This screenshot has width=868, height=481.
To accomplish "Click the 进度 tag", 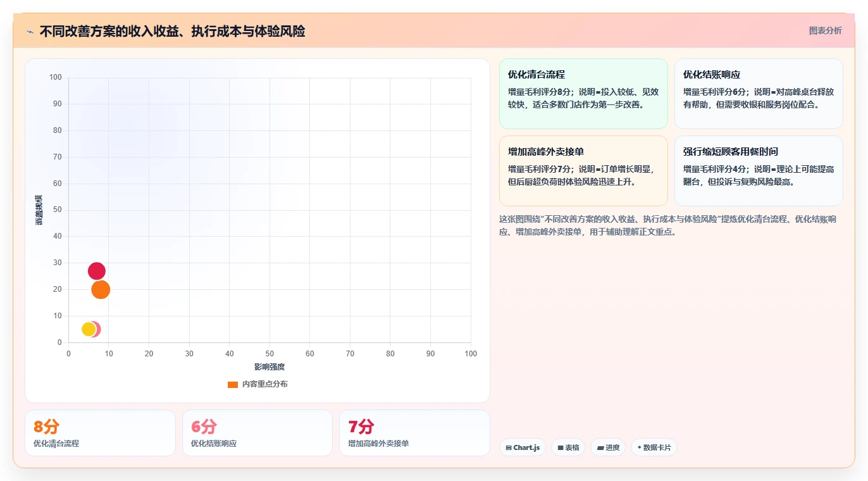I will (x=608, y=447).
